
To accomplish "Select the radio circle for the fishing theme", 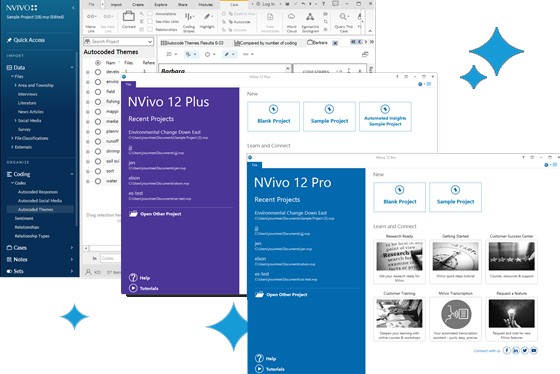I will (x=98, y=102).
